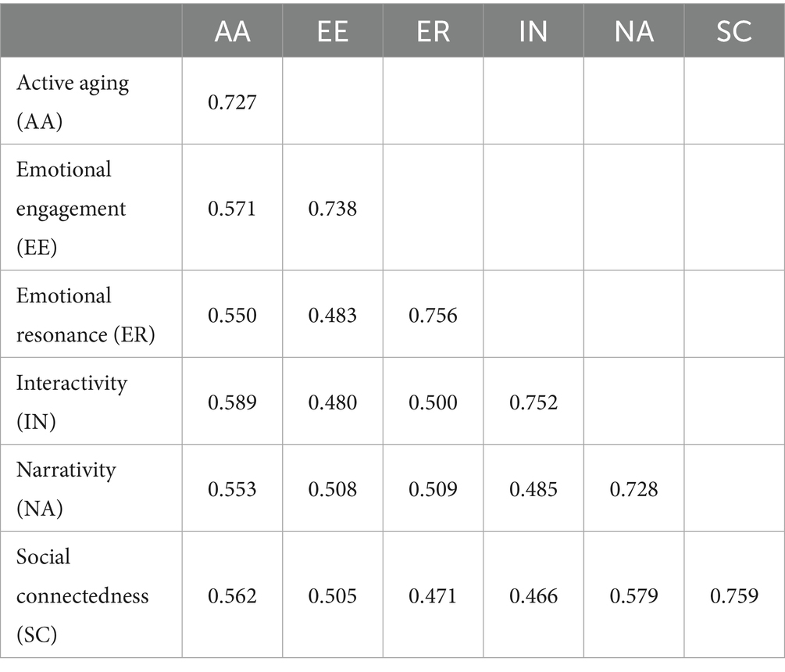Click the SC column header

pos(733,32)
